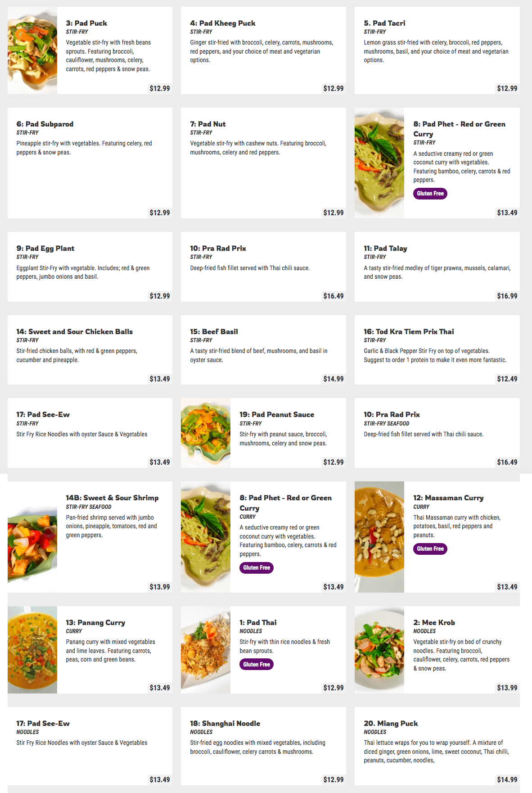Screen dimensions: 532x793
Task: Click the Pad Puck dish photo
Action: [32, 50]
